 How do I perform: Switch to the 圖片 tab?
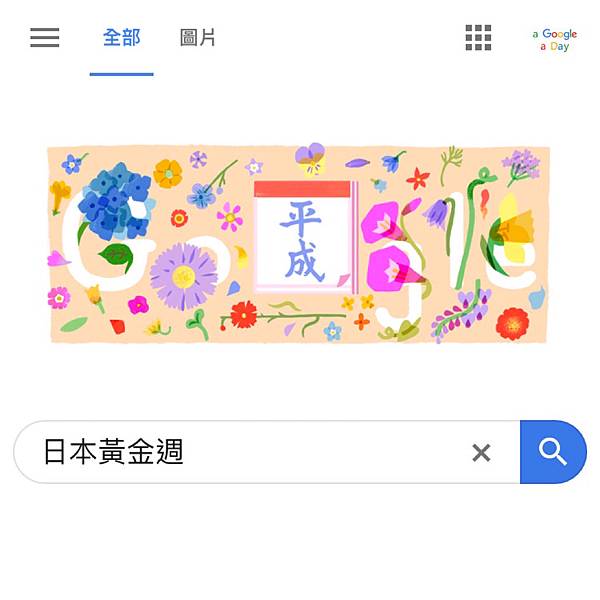pyautogui.click(x=197, y=38)
